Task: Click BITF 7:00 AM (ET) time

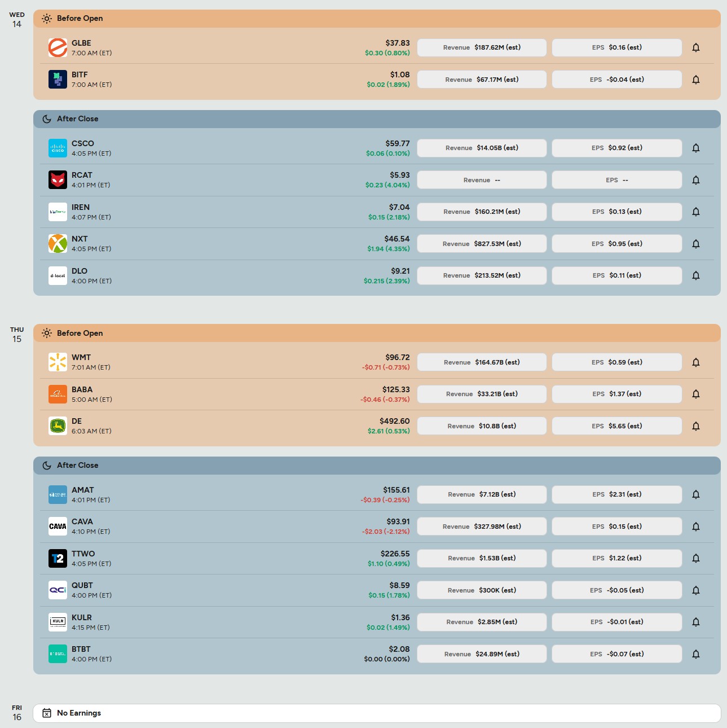Action: coord(92,85)
